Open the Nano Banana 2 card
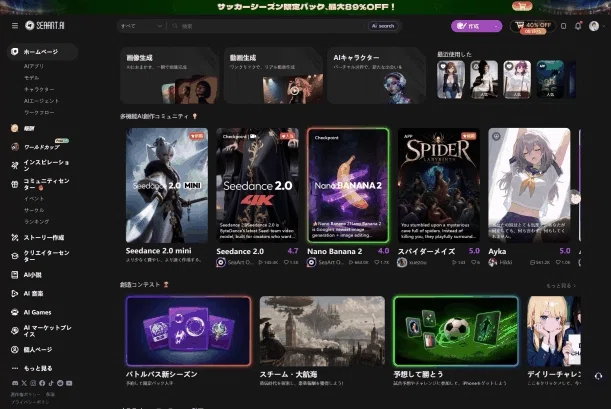Screen dimensions: 611x409 tap(348, 185)
